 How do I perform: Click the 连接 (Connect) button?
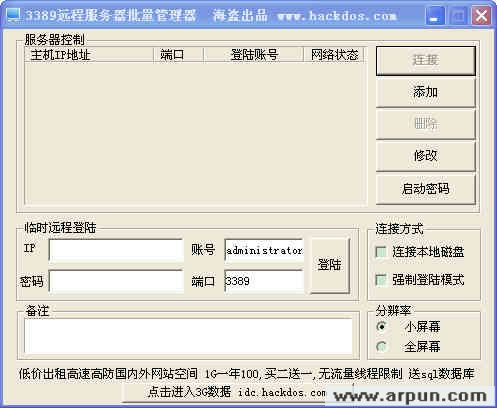click(x=426, y=61)
